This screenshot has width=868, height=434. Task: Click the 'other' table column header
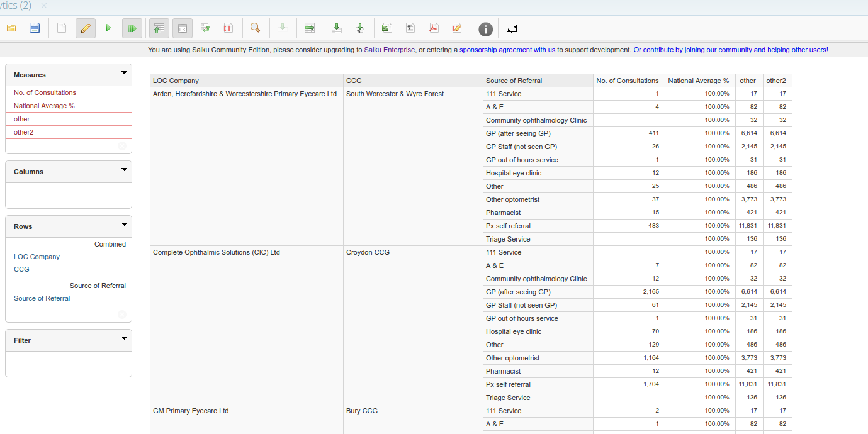click(749, 81)
